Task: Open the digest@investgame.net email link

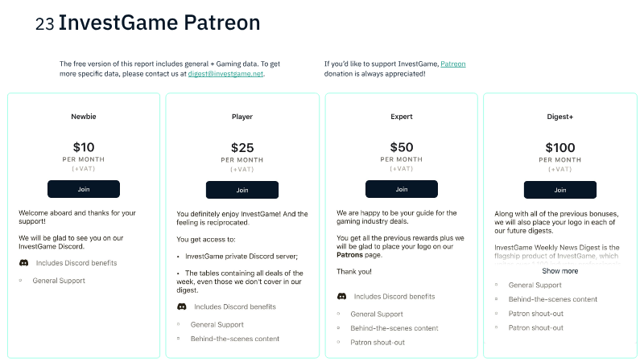Action: tap(225, 74)
